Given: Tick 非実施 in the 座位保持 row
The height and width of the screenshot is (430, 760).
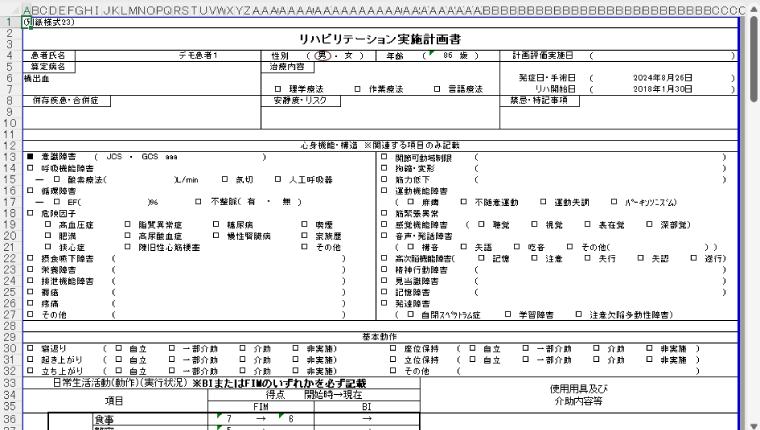Looking at the screenshot, I should tap(649, 348).
